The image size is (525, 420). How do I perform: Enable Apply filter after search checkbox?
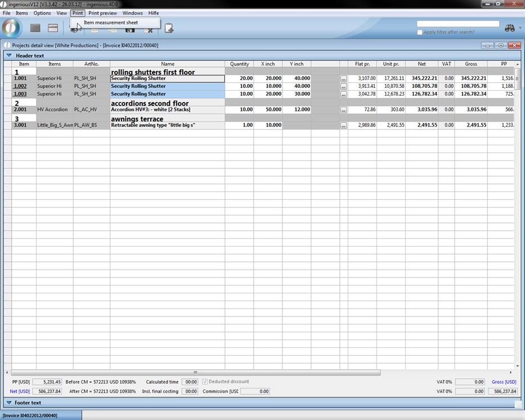click(x=420, y=33)
